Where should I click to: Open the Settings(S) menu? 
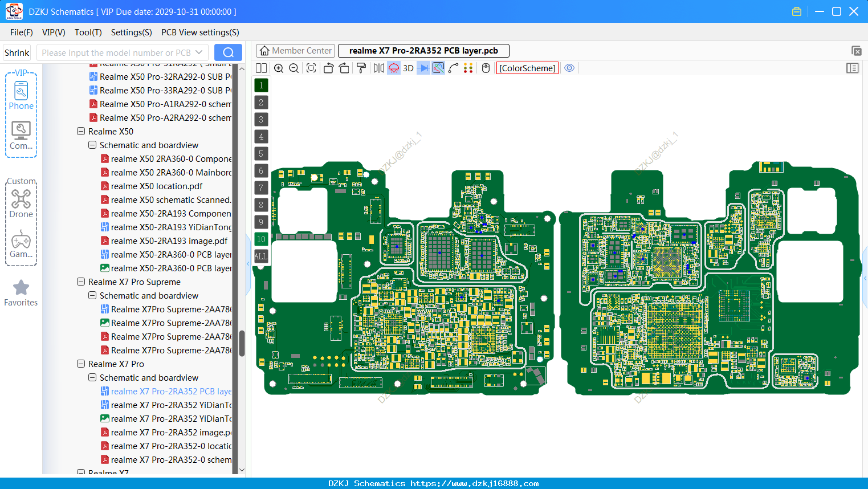coord(132,32)
